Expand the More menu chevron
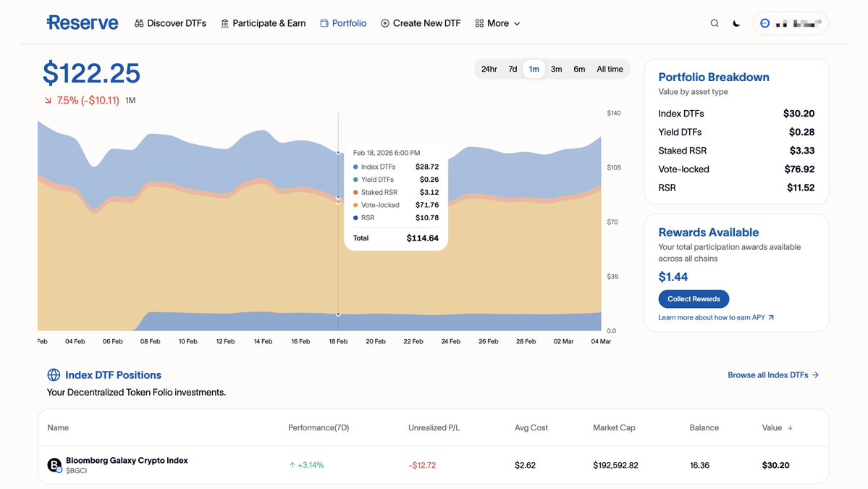The image size is (868, 489). click(x=517, y=24)
